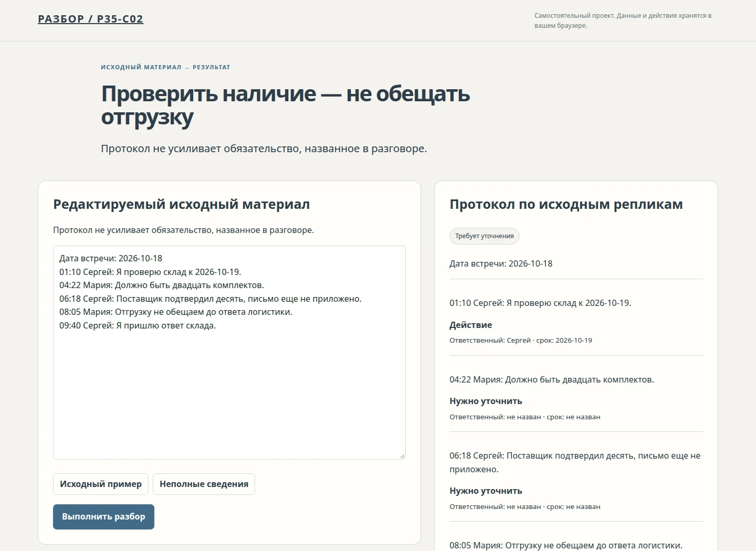Click the Самостоятельный проект note in the header

(x=623, y=20)
